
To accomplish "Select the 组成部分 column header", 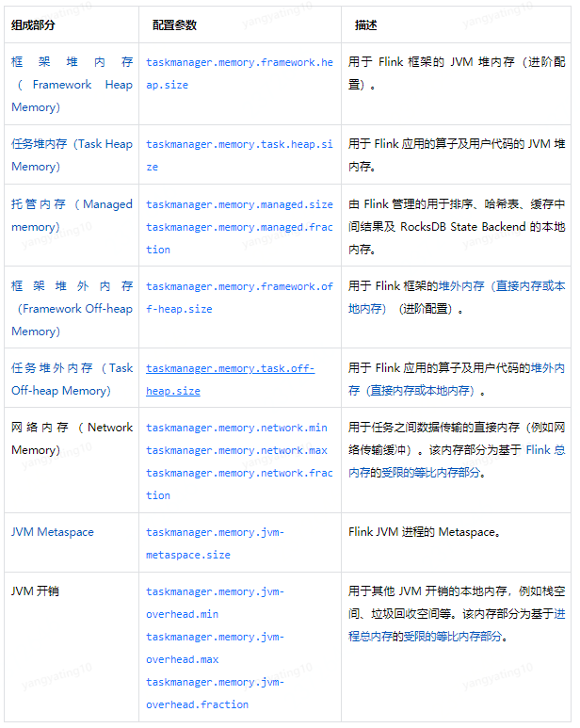I will pos(33,25).
